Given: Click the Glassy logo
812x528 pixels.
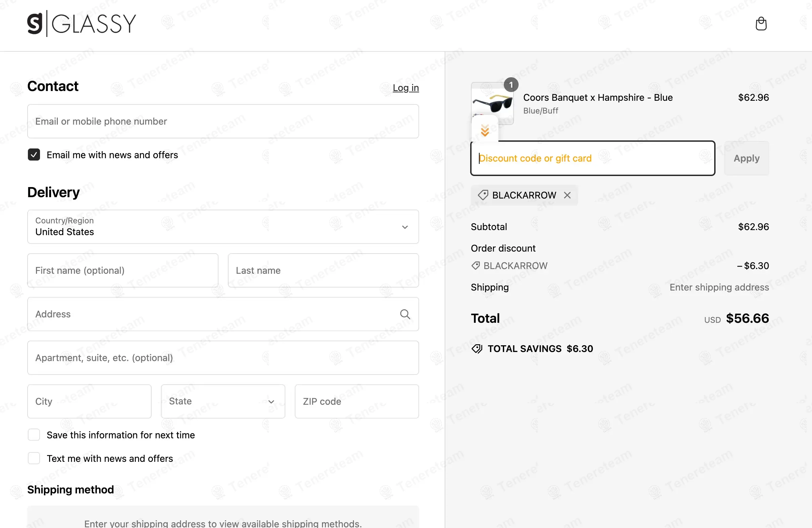Looking at the screenshot, I should (x=82, y=24).
